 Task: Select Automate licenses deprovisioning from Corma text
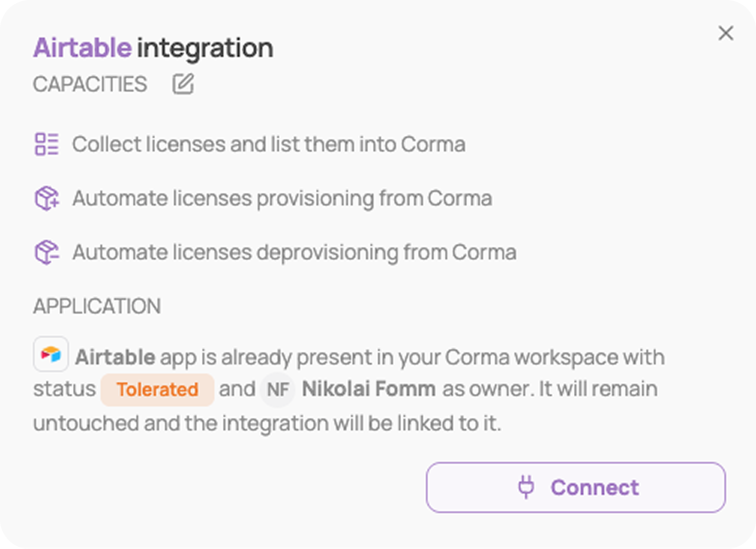point(294,252)
